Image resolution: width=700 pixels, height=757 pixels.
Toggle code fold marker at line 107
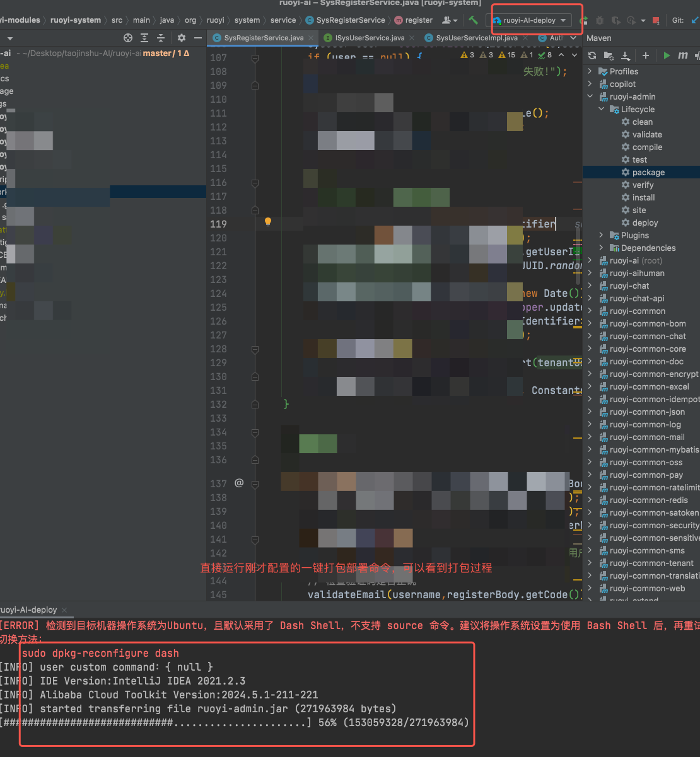pos(255,58)
